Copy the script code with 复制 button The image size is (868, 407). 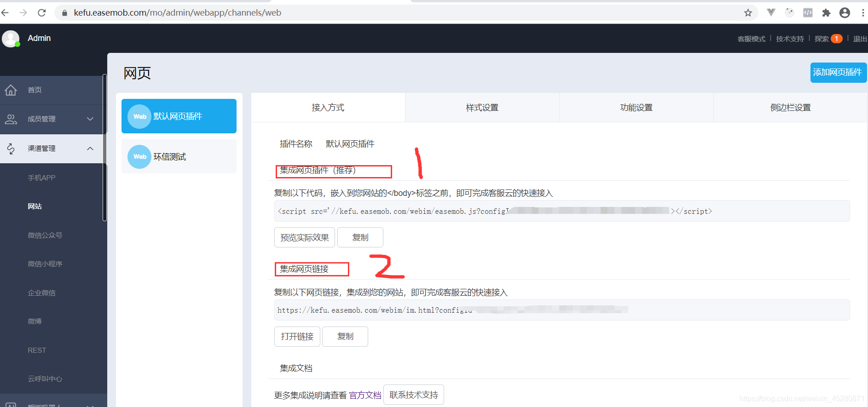[x=360, y=237]
